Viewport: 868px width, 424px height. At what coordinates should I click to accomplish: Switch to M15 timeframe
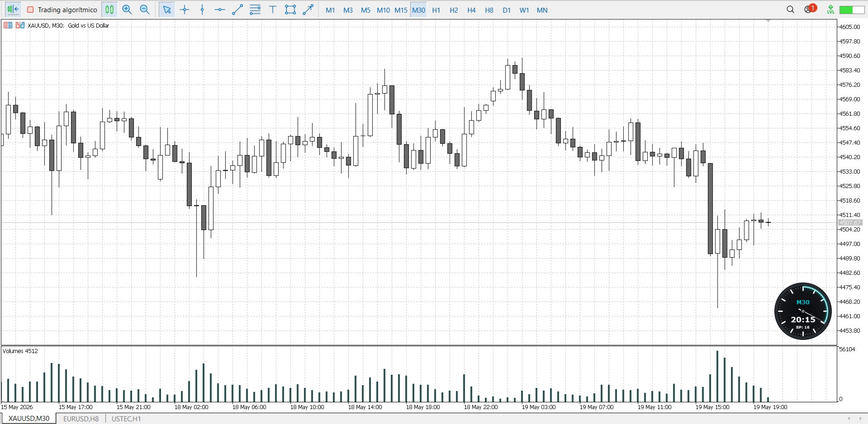coord(401,10)
